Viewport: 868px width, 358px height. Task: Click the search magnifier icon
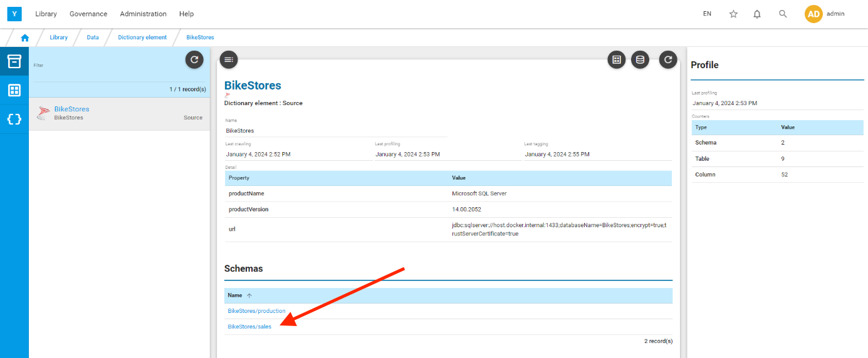click(x=783, y=14)
